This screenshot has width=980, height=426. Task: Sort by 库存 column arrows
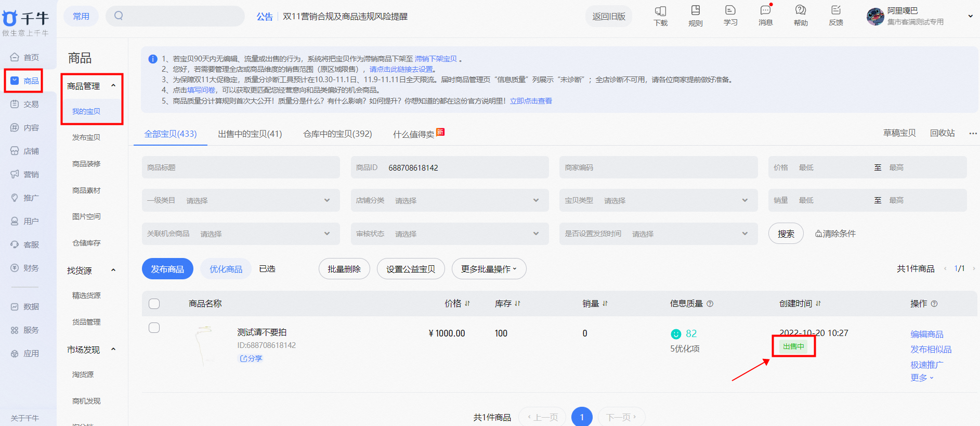[518, 303]
